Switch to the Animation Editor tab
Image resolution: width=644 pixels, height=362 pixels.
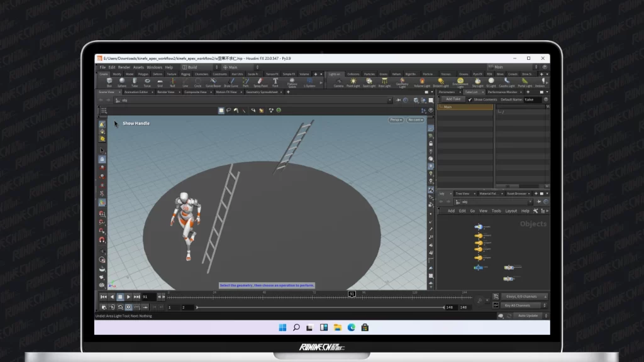click(x=136, y=92)
